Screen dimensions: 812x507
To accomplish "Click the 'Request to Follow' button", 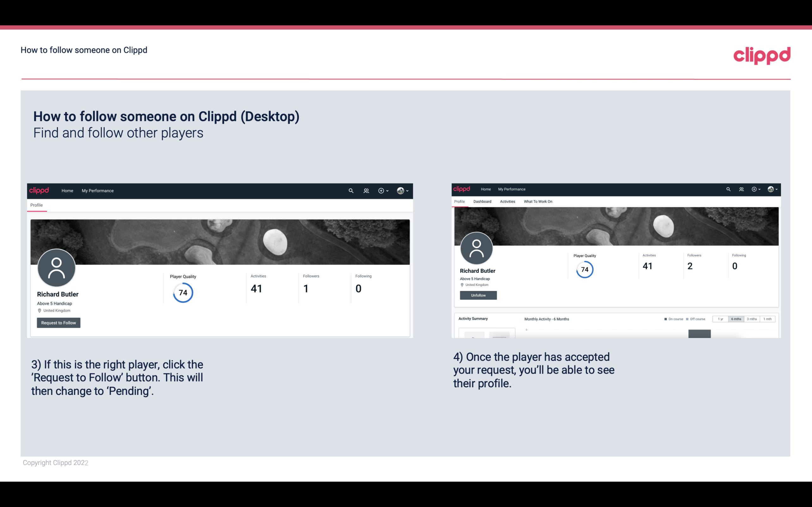I will point(58,323).
